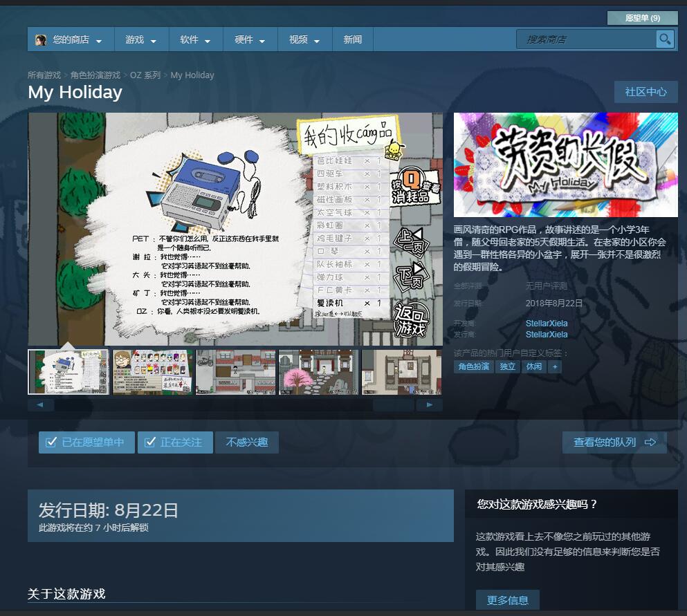Viewport: 687px width, 616px height.
Task: Click the search store input field
Action: point(586,39)
